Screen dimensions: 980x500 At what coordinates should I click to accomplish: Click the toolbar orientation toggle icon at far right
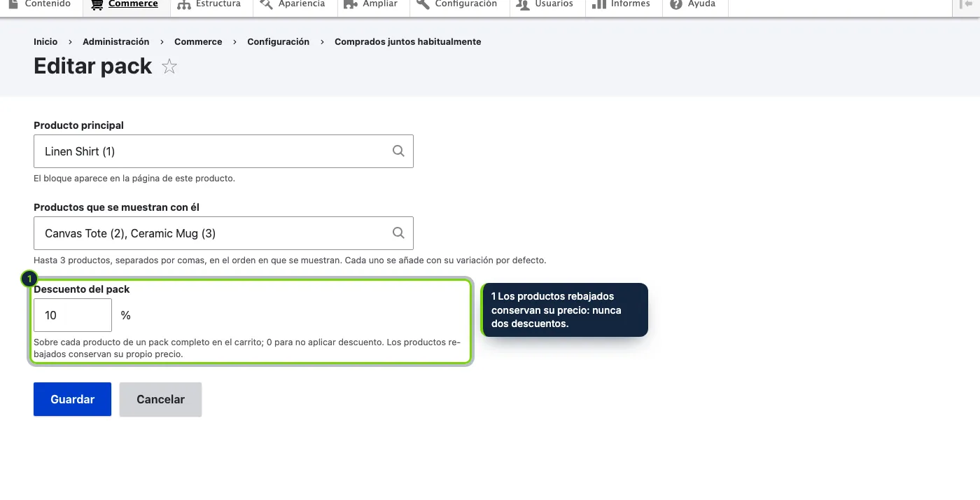[x=966, y=4]
